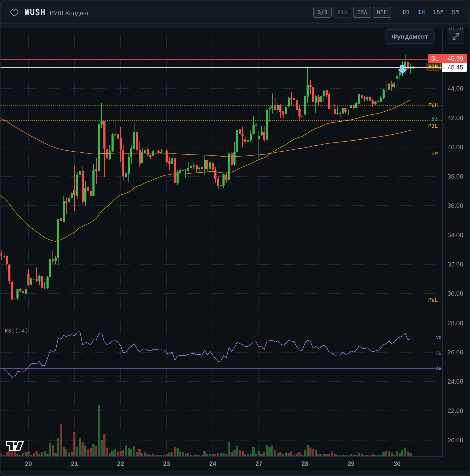Toggle EMA lines overlay

[362, 12]
